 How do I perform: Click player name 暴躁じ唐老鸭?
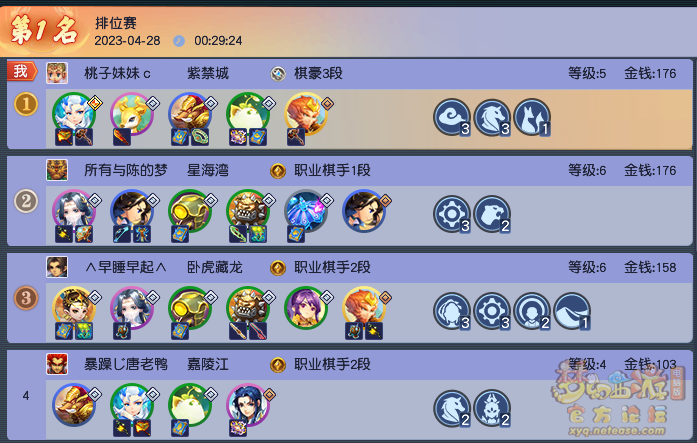tap(126, 364)
